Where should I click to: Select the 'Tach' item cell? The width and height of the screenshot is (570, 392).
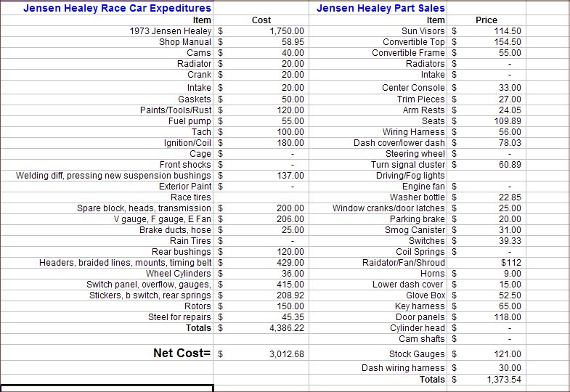[x=107, y=132]
